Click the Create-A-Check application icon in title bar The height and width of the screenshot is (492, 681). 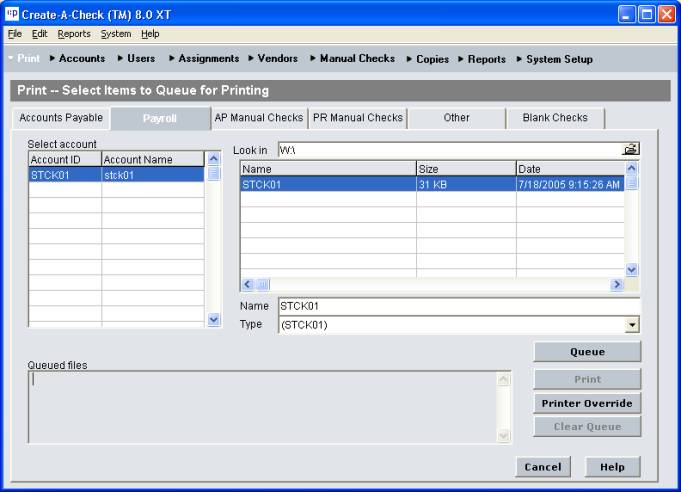pos(12,14)
